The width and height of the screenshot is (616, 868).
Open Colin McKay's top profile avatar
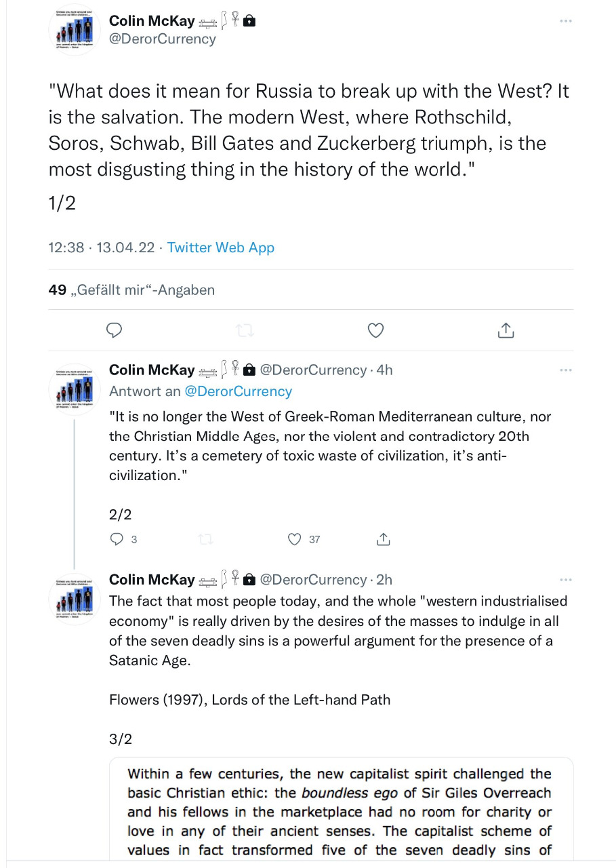pos(74,30)
